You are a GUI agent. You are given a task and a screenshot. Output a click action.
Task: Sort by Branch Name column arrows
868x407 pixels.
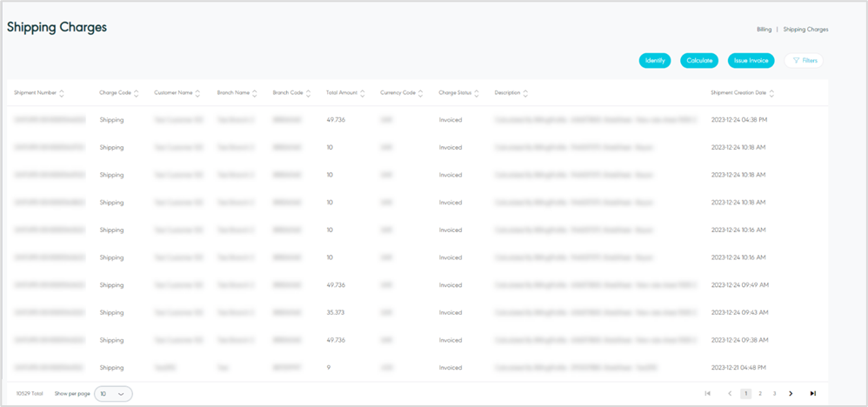pyautogui.click(x=255, y=93)
